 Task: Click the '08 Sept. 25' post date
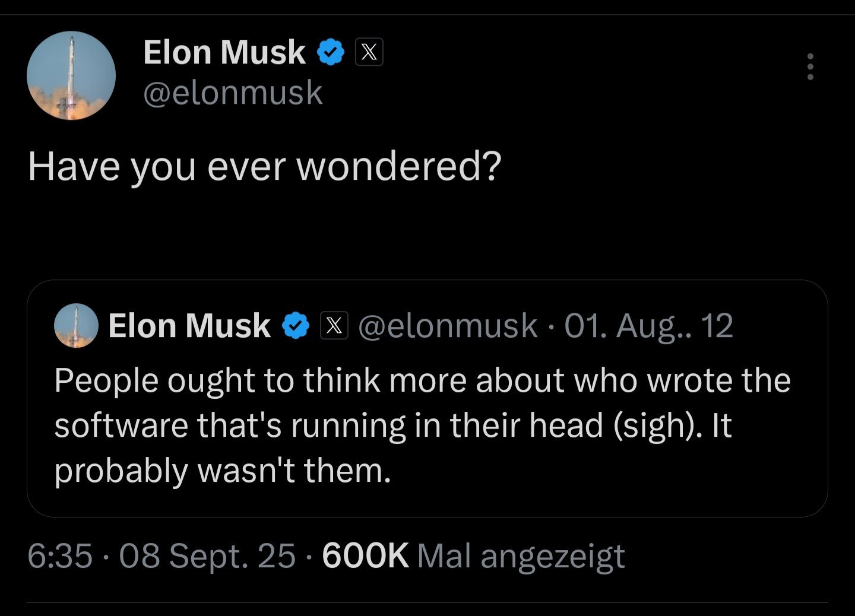[207, 555]
